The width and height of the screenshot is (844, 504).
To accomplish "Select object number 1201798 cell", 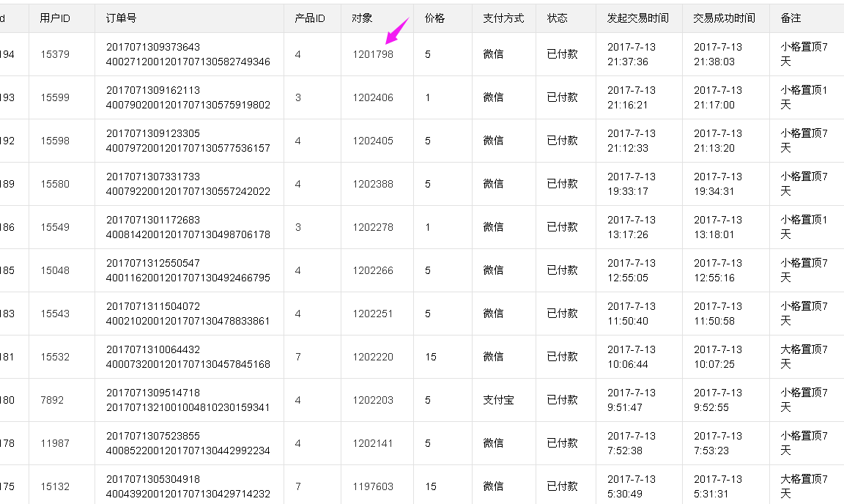I will point(372,54).
